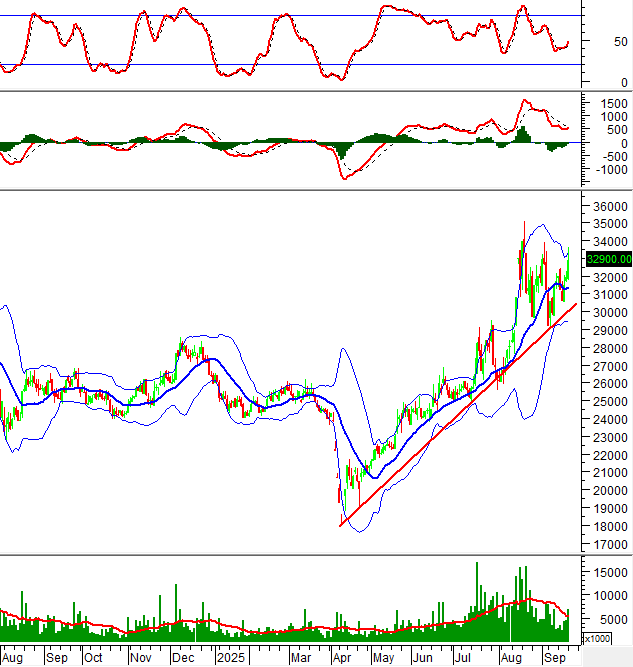This screenshot has width=633, height=667.
Task: Select the 31000 price axis label
Action: pyautogui.click(x=610, y=294)
